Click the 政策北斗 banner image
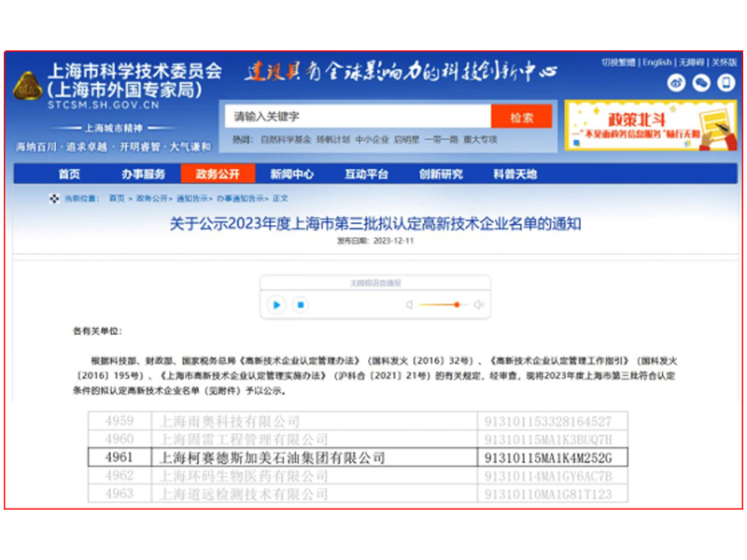The width and height of the screenshot is (747, 560). coord(650,126)
